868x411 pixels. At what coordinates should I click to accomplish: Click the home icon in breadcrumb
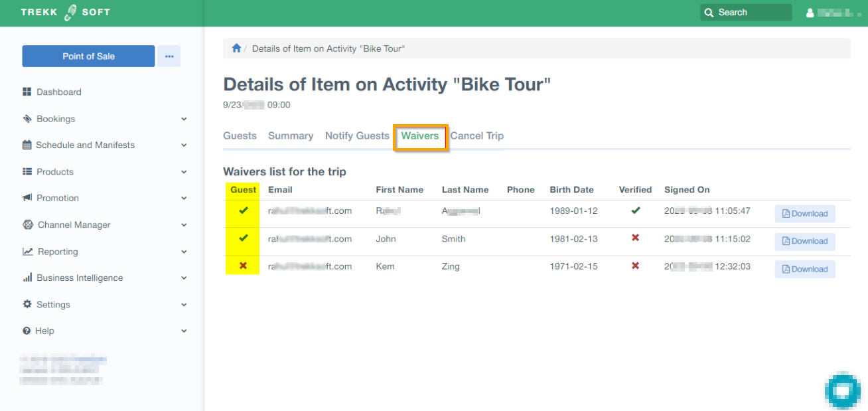(236, 48)
